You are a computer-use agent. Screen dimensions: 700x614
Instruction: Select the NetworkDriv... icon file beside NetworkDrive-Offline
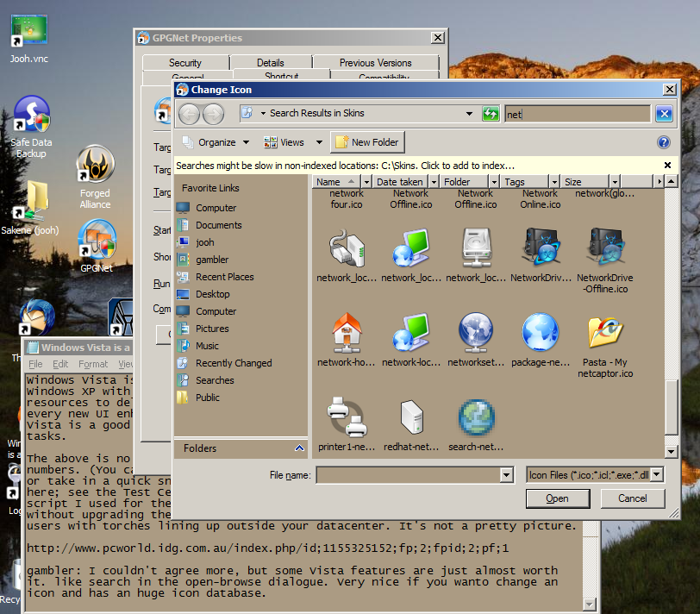[x=541, y=255]
